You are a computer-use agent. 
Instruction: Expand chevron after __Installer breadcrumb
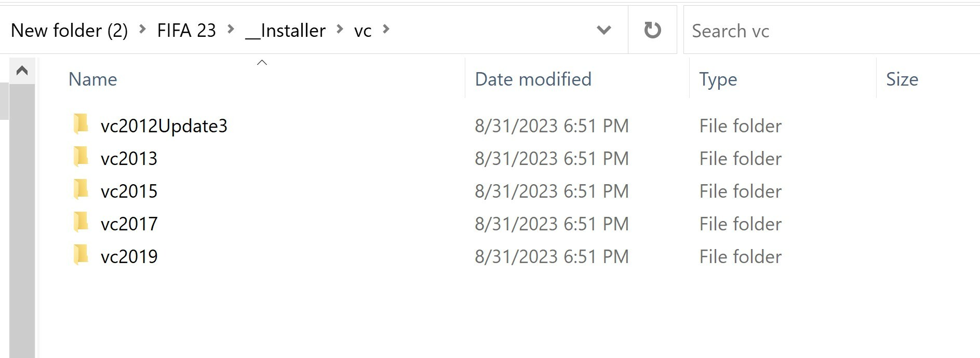pyautogui.click(x=340, y=30)
